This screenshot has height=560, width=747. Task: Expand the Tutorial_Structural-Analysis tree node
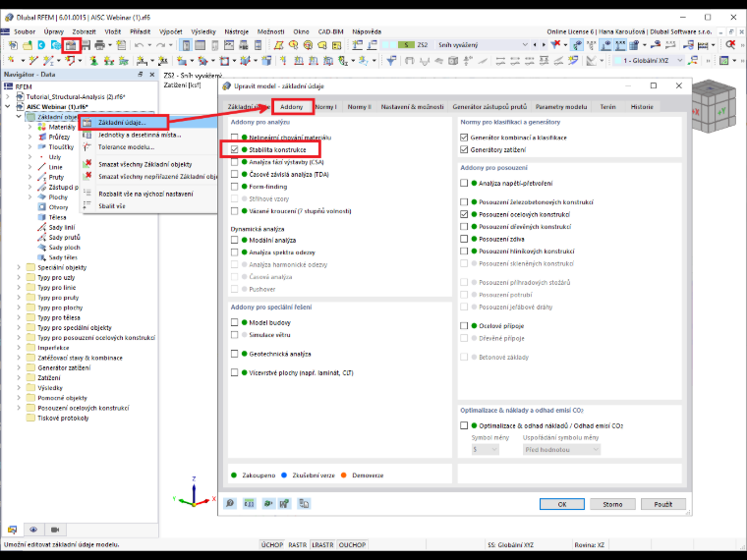(x=8, y=96)
